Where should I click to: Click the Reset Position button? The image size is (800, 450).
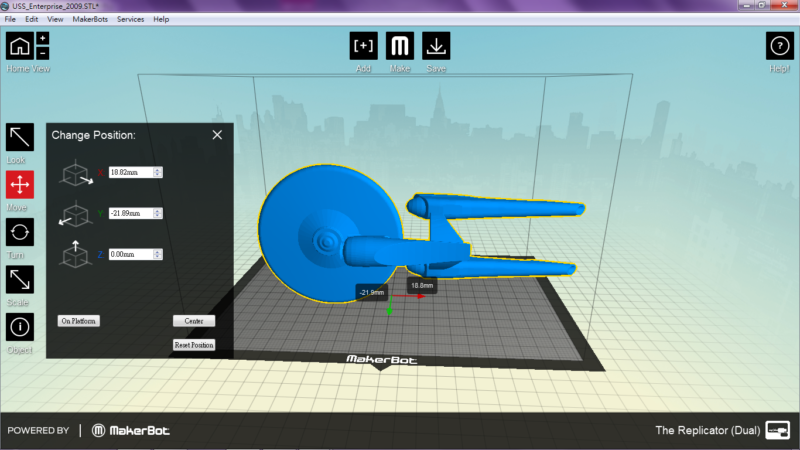pyautogui.click(x=194, y=345)
